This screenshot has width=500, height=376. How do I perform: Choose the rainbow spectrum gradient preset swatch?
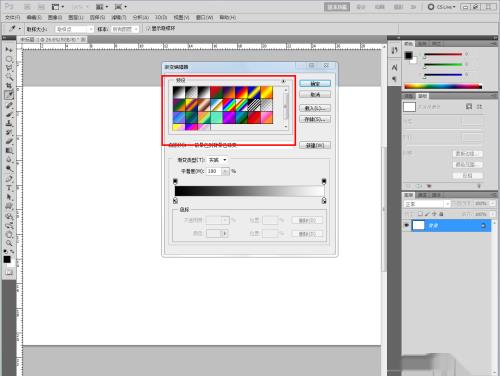(x=229, y=105)
